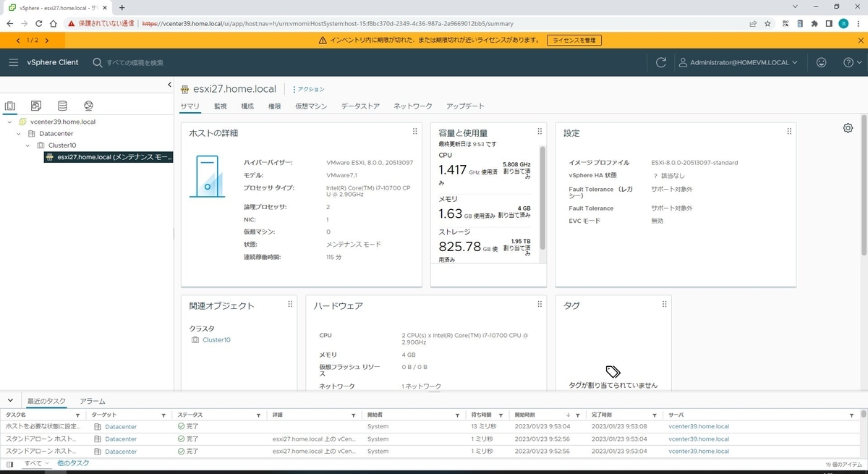This screenshot has width=868, height=474.
Task: Select the Hosts and Clusters inventory icon
Action: [x=10, y=106]
